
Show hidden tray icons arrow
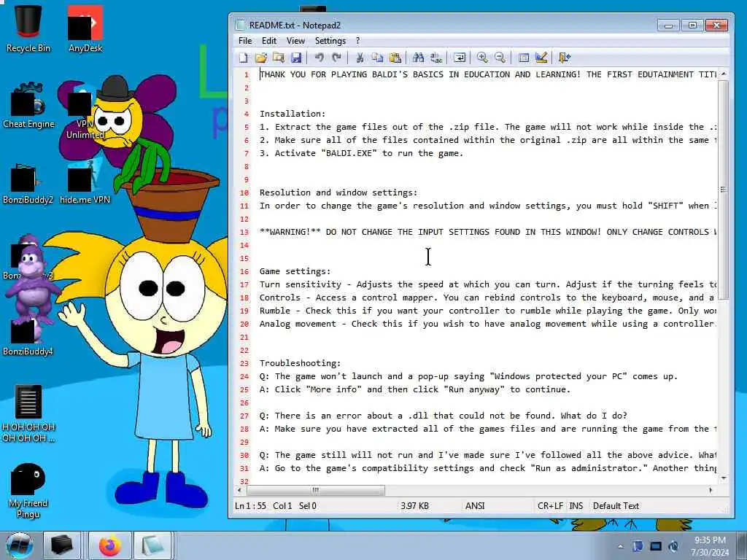tap(620, 546)
